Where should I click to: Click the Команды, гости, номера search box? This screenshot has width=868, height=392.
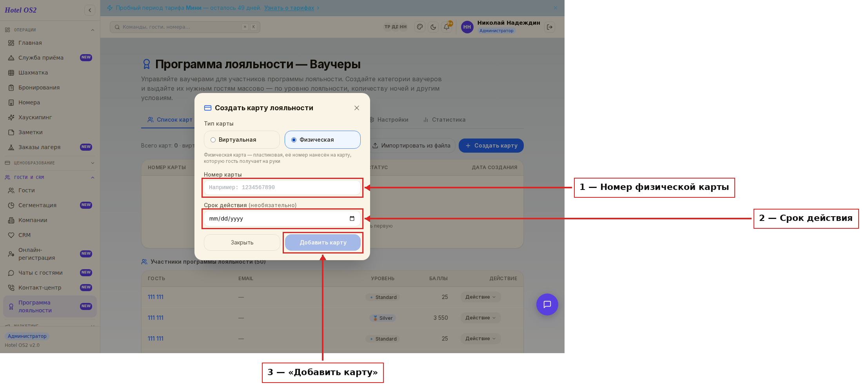pyautogui.click(x=185, y=27)
